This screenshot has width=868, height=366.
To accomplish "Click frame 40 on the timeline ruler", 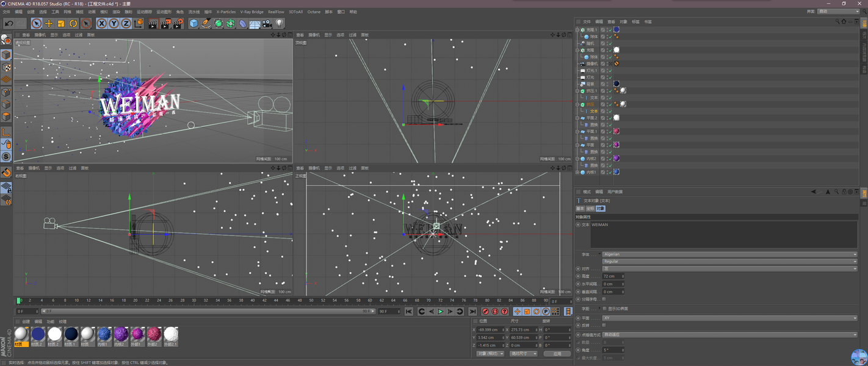I will (x=253, y=300).
